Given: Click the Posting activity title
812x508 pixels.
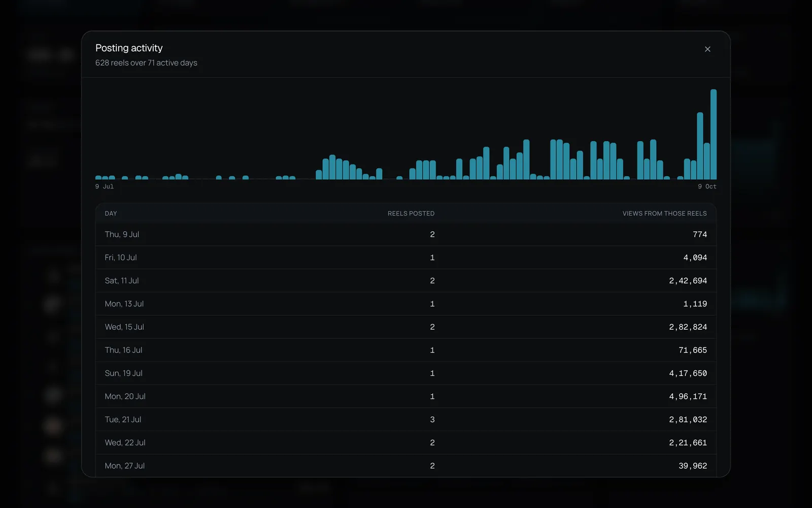Looking at the screenshot, I should click(x=129, y=48).
